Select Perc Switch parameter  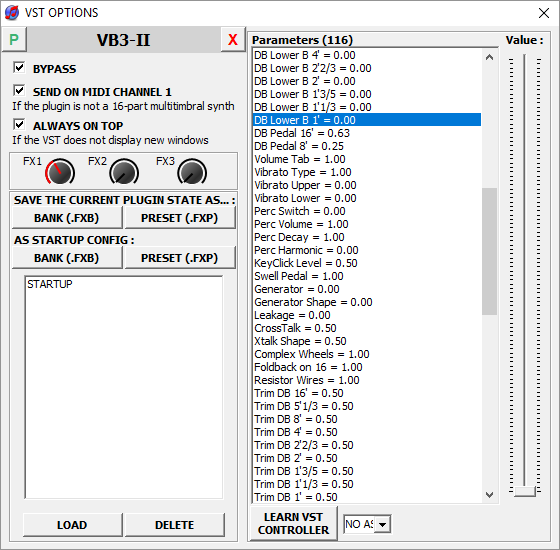coord(367,211)
